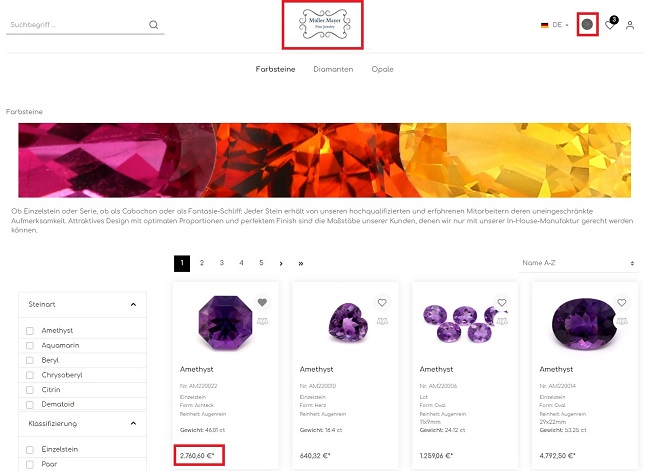Add octagon Amethyst AM220022 to wishlist

click(262, 302)
